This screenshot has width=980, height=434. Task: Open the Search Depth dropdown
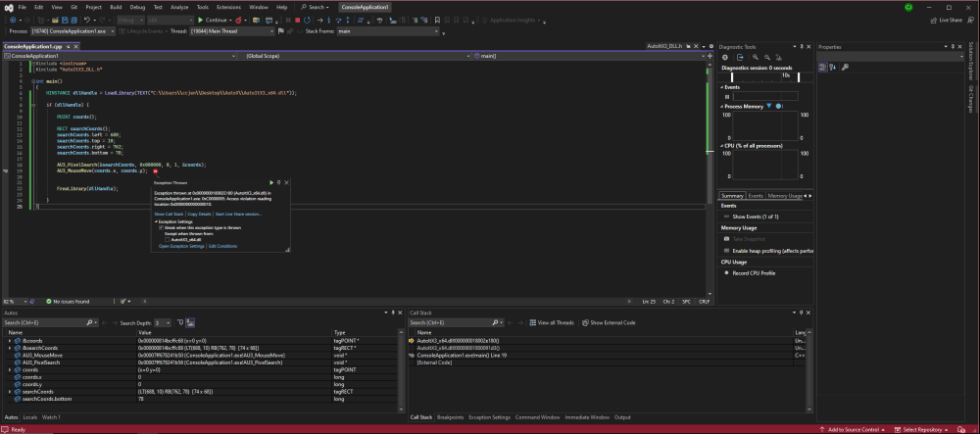click(162, 323)
